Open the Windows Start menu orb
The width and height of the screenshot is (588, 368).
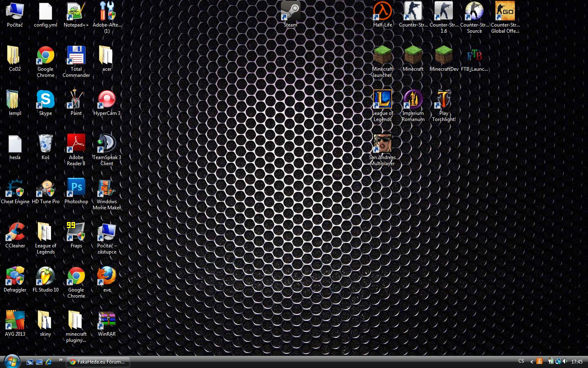(11, 361)
